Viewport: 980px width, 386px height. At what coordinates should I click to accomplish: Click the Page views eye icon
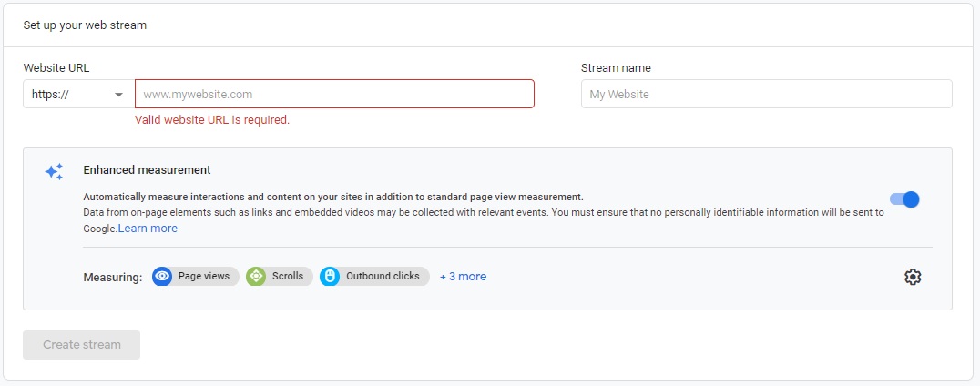[x=162, y=277]
